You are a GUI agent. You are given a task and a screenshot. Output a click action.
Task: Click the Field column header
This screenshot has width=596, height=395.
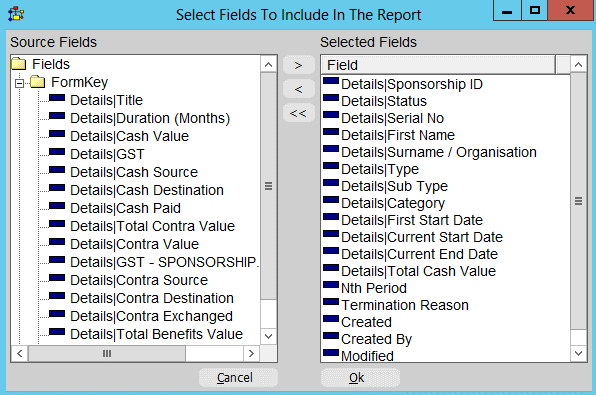438,65
